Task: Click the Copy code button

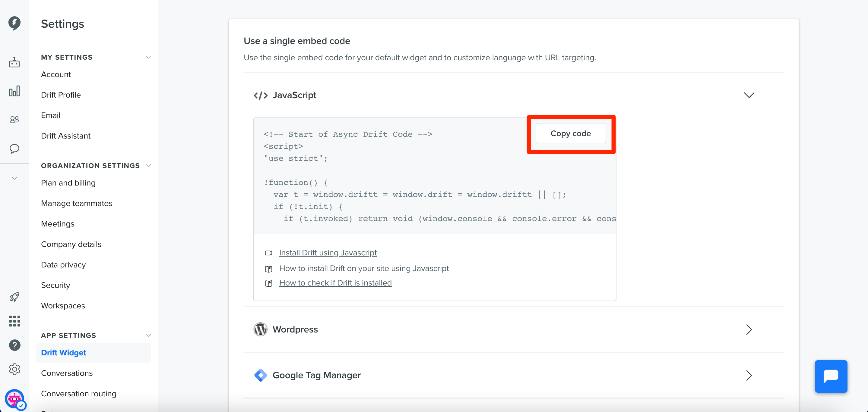Action: pos(570,133)
